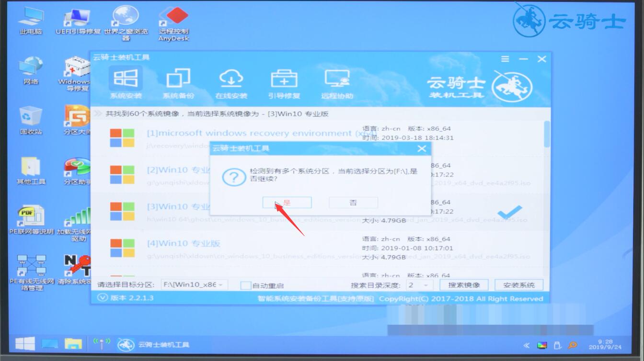Click the 搜索镜像 button
644x361 pixels.
pyautogui.click(x=464, y=285)
